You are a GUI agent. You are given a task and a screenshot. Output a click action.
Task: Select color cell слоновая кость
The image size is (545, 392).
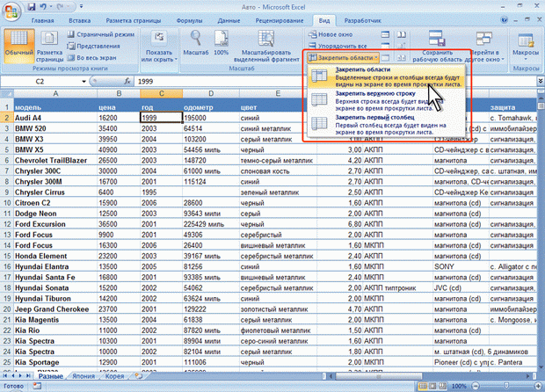[278, 171]
